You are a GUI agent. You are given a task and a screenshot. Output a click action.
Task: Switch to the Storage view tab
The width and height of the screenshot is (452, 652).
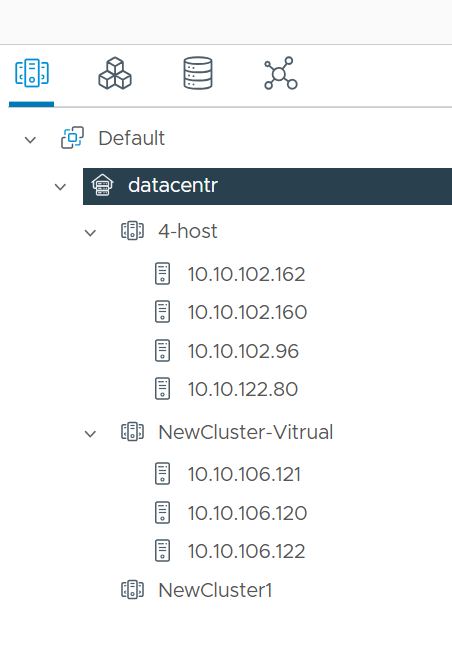[198, 73]
